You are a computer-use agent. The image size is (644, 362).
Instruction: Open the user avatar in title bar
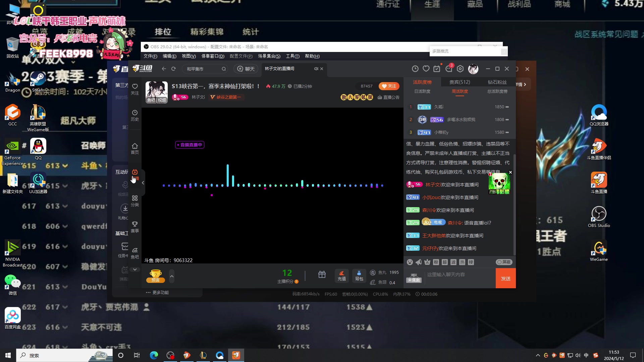tap(473, 69)
